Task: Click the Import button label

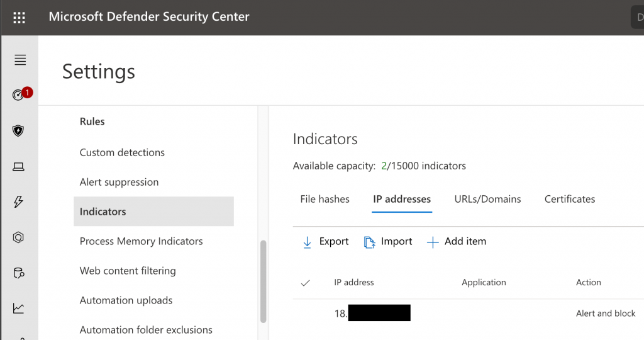Action: click(396, 241)
